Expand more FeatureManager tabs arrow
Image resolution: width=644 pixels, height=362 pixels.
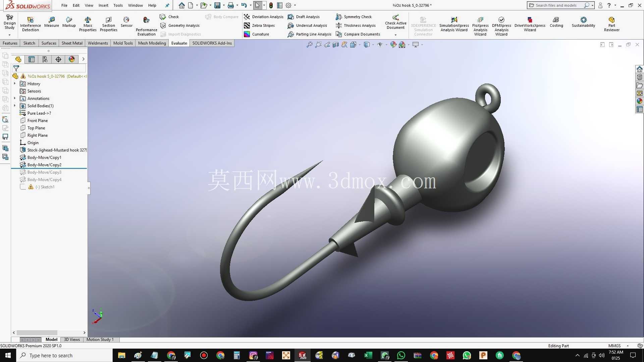[83, 59]
